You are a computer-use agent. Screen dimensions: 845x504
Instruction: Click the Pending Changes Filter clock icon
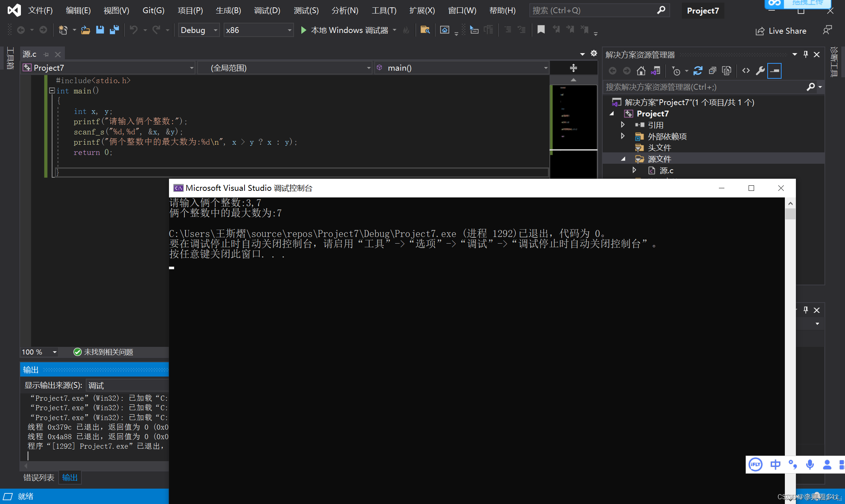click(x=676, y=71)
